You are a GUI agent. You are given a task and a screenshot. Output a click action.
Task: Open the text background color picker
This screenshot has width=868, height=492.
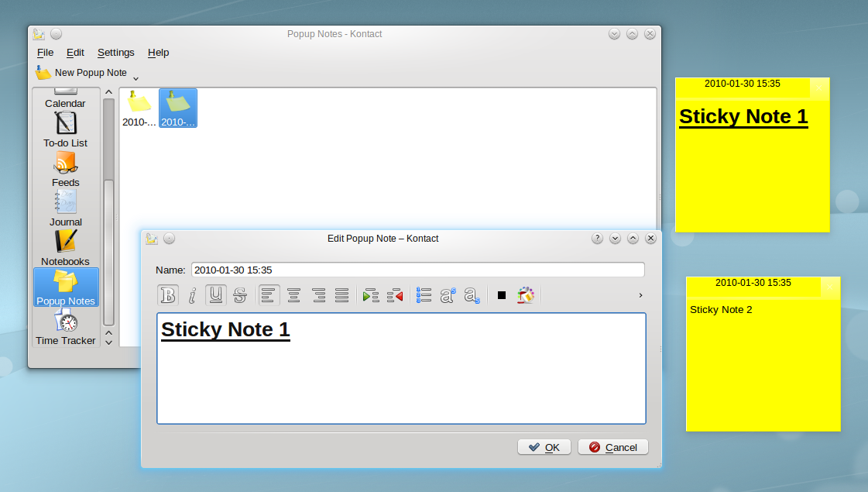click(x=526, y=295)
